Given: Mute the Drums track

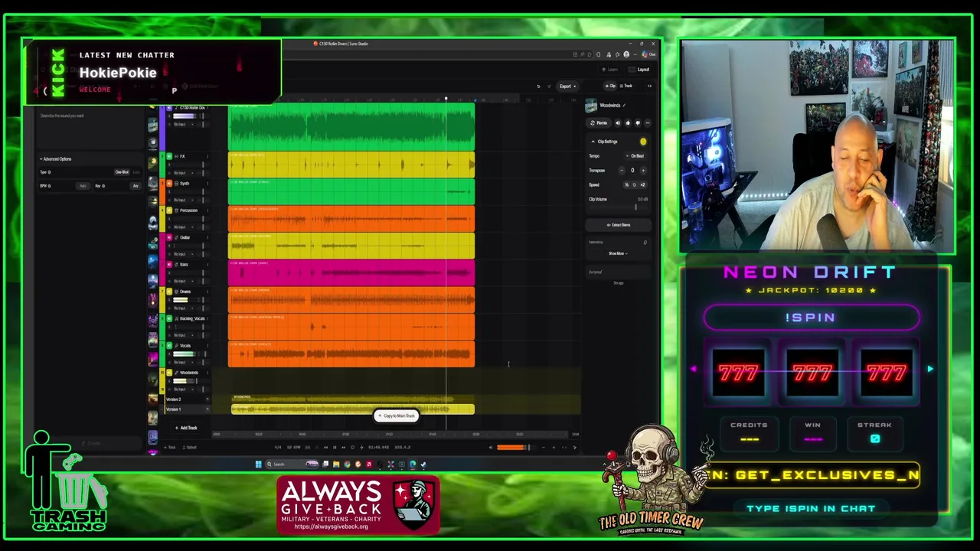Looking at the screenshot, I should coord(169,292).
